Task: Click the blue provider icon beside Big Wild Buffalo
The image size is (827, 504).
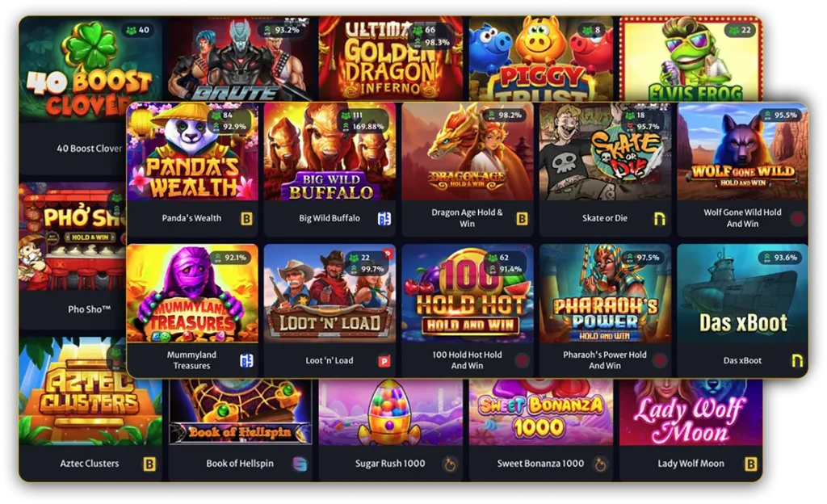Action: click(384, 218)
